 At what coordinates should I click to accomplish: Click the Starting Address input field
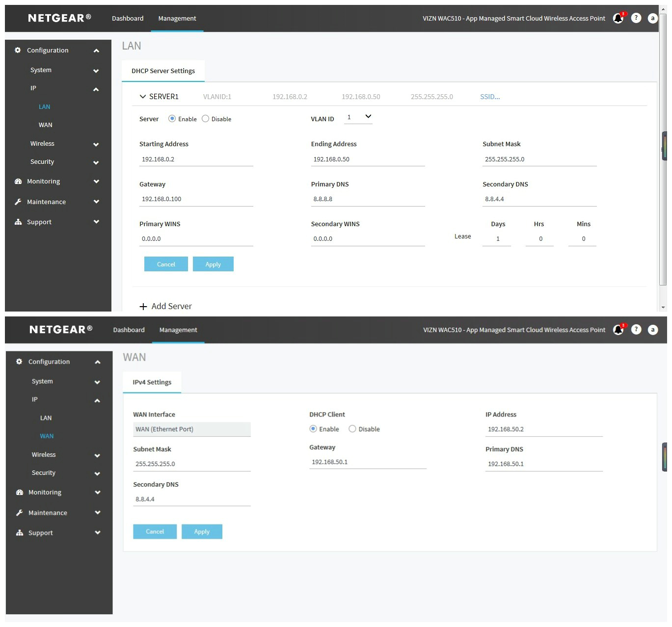[x=196, y=159]
